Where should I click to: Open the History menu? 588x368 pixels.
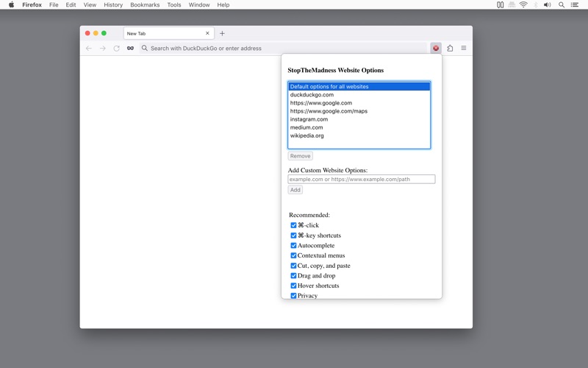pos(113,5)
